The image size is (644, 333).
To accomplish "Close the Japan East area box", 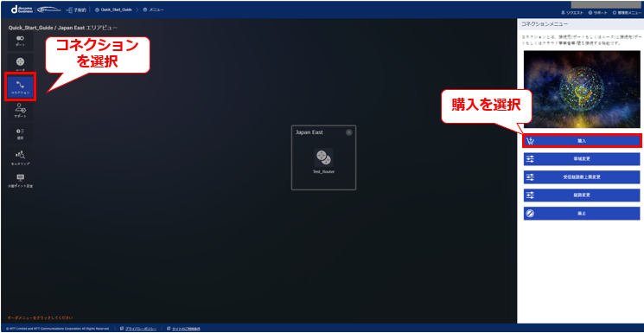I will click(348, 132).
